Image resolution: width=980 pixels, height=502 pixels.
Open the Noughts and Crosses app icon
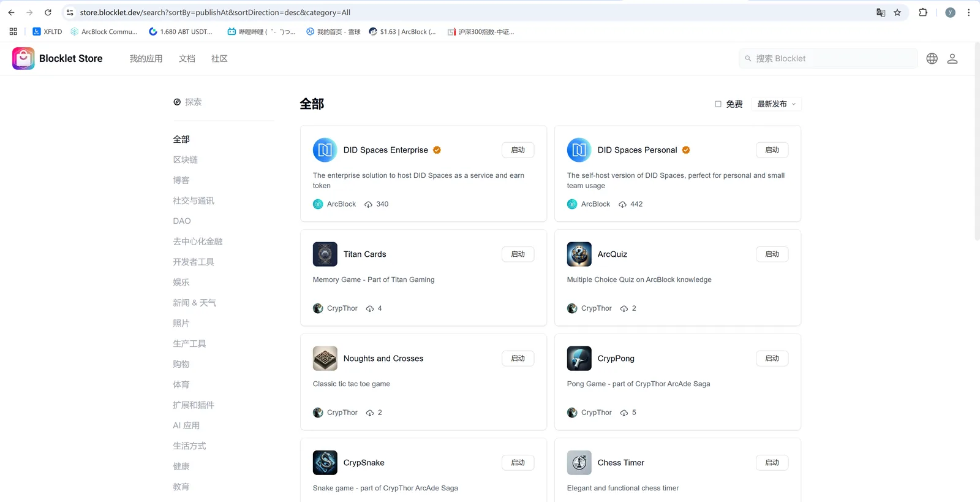pyautogui.click(x=325, y=359)
